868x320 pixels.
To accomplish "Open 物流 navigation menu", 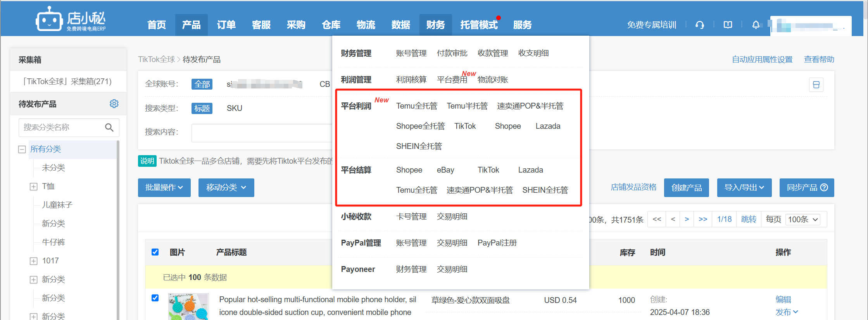I will pos(366,25).
